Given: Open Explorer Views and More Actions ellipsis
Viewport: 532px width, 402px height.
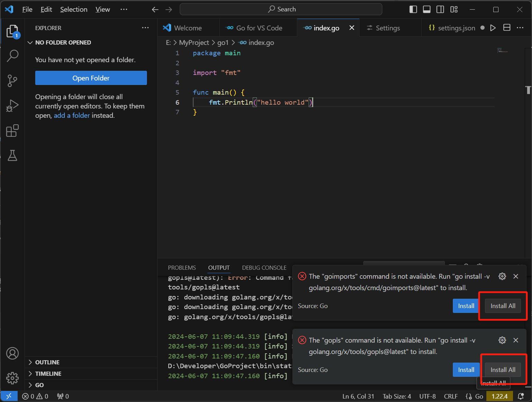Looking at the screenshot, I should 145,28.
